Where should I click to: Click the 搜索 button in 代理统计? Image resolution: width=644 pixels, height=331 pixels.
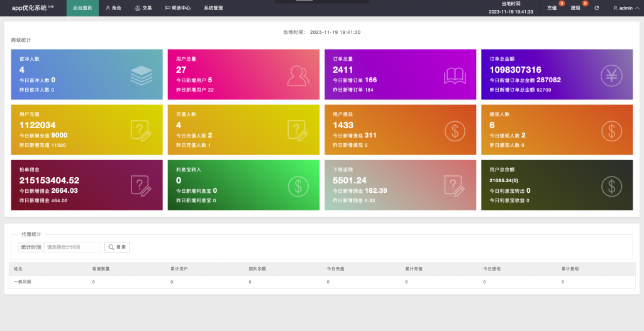pyautogui.click(x=117, y=247)
